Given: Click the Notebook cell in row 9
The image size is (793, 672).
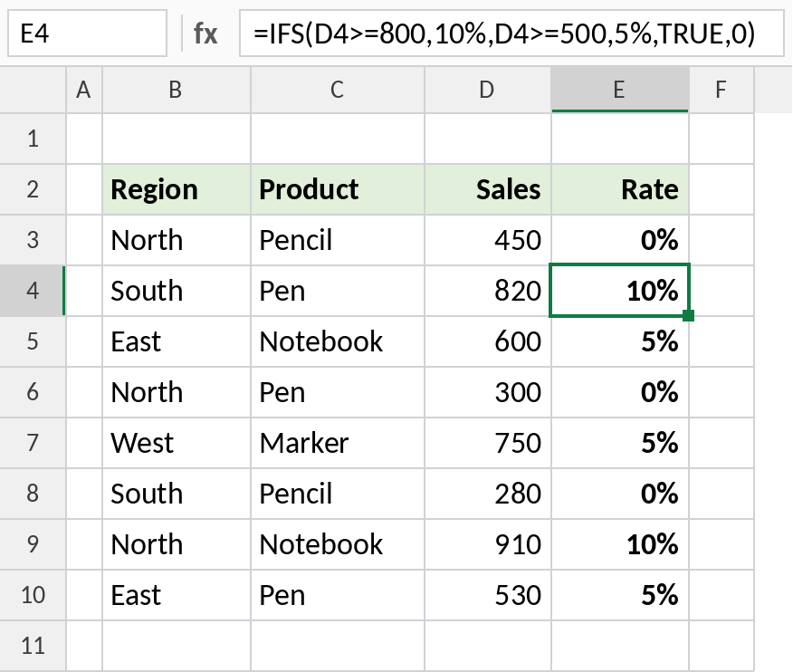Looking at the screenshot, I should pos(338,544).
